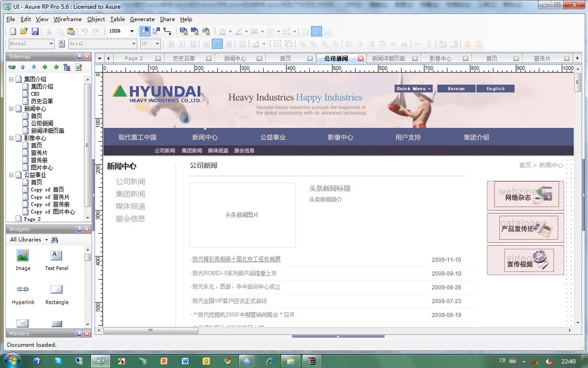Screen dimensions: 588x368
Task: Click the Korean button on canvas
Action: point(456,89)
